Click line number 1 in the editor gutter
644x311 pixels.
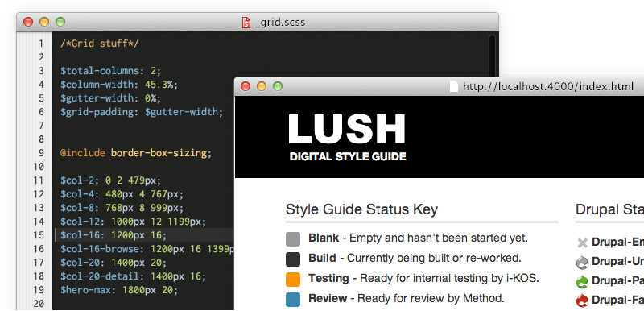coord(41,44)
